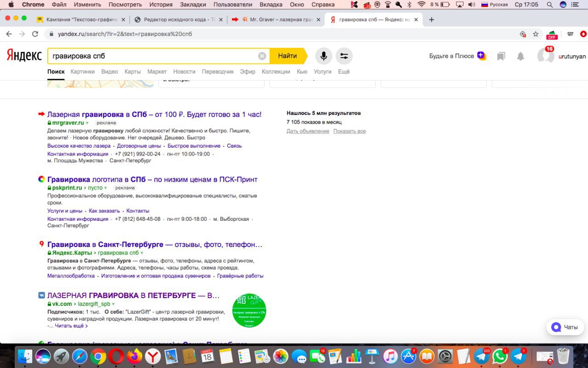Open App Store from the Dock
This screenshot has width=588, height=368.
point(408,356)
